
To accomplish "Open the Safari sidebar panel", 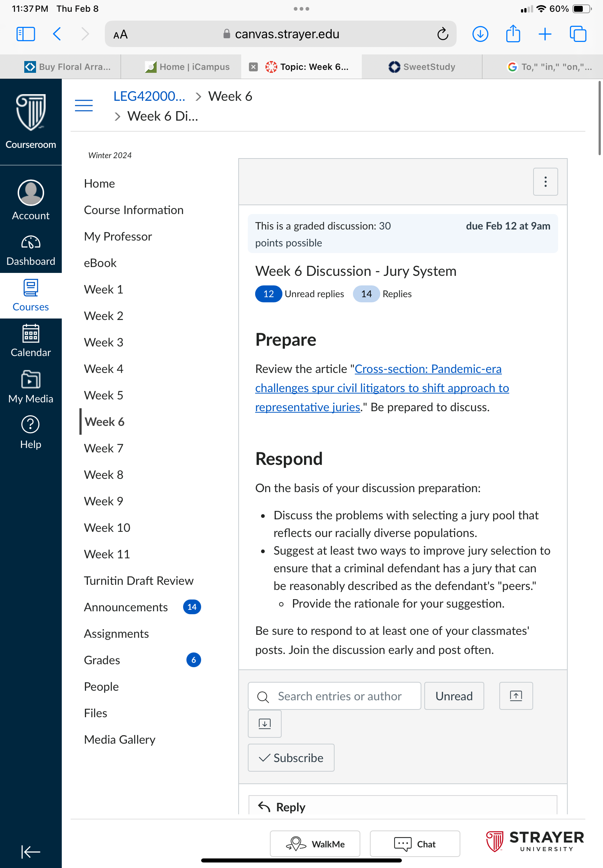I will (x=26, y=34).
